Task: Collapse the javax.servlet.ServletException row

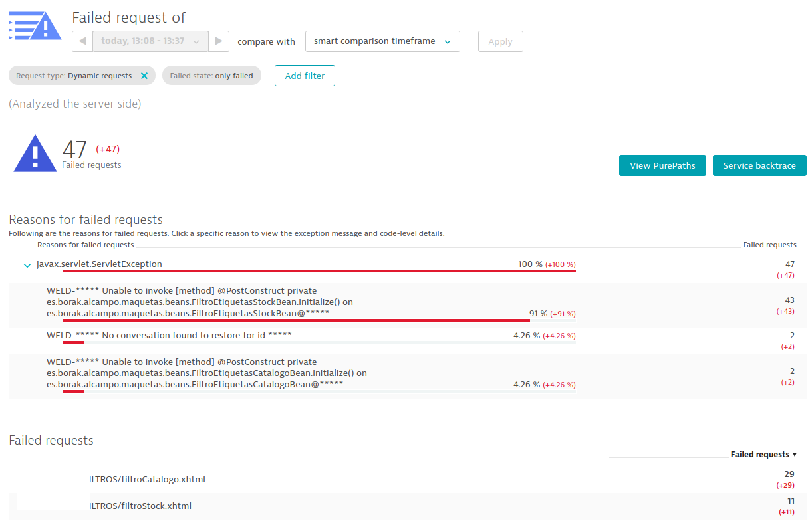Action: 27,265
